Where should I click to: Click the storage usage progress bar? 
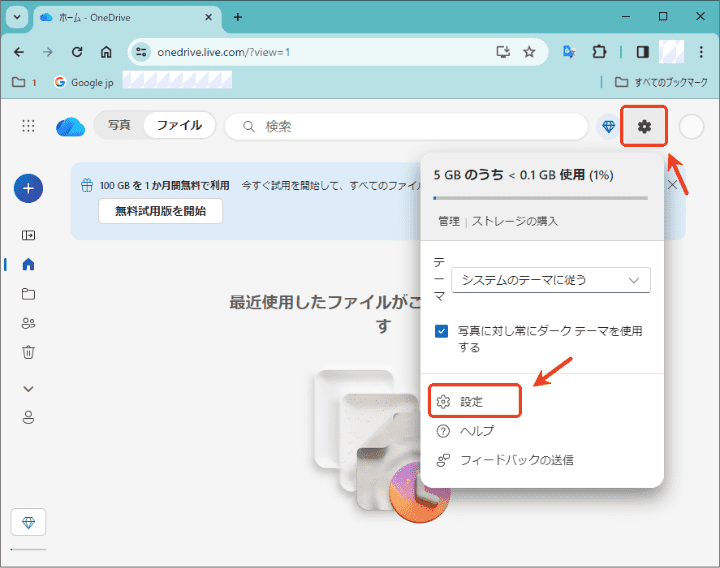coord(540,198)
